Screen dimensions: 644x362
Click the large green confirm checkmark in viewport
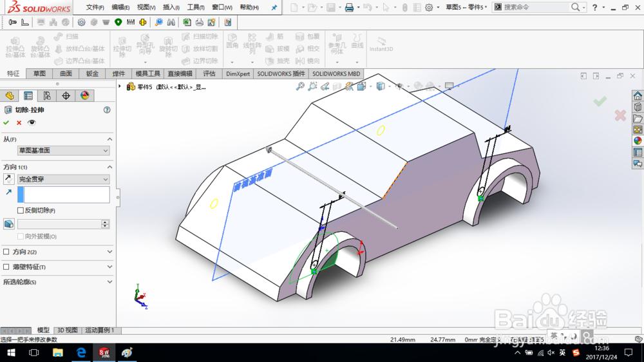coord(600,101)
